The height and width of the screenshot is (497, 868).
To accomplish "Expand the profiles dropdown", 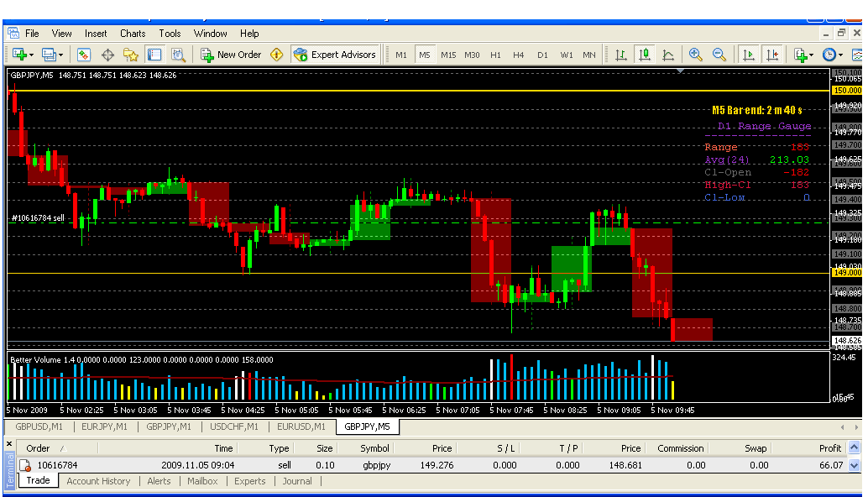I will (x=61, y=55).
